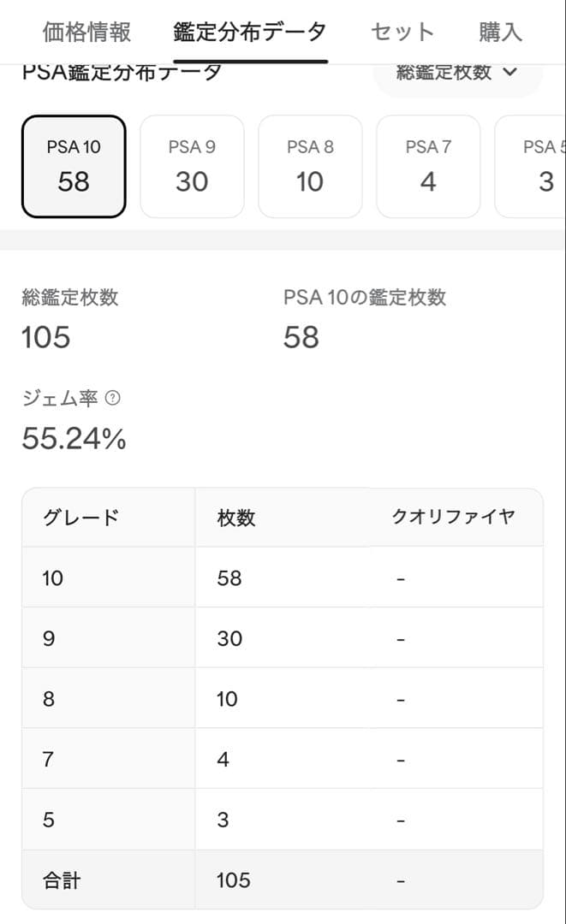566x924 pixels.
Task: Switch to the 購入 tab
Action: [x=500, y=31]
